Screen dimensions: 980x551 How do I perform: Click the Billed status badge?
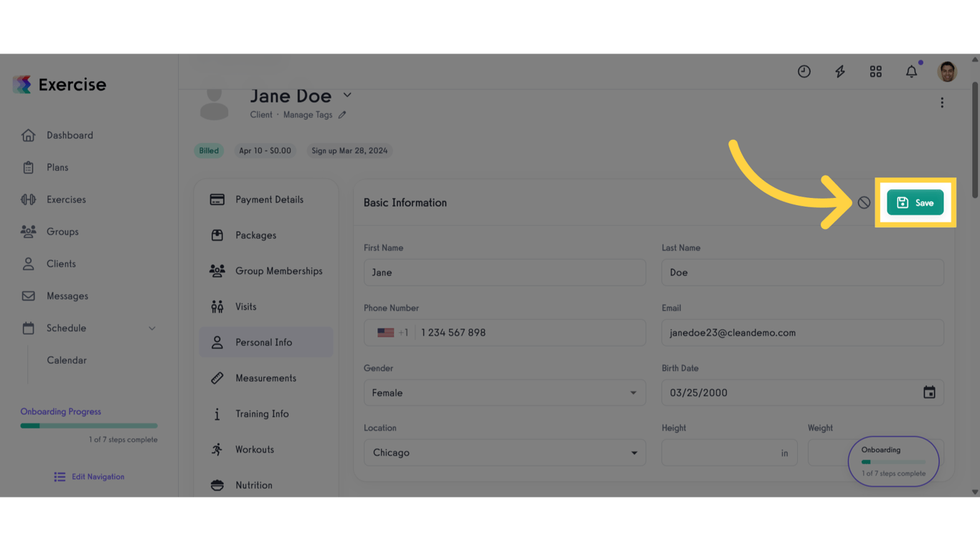click(209, 151)
